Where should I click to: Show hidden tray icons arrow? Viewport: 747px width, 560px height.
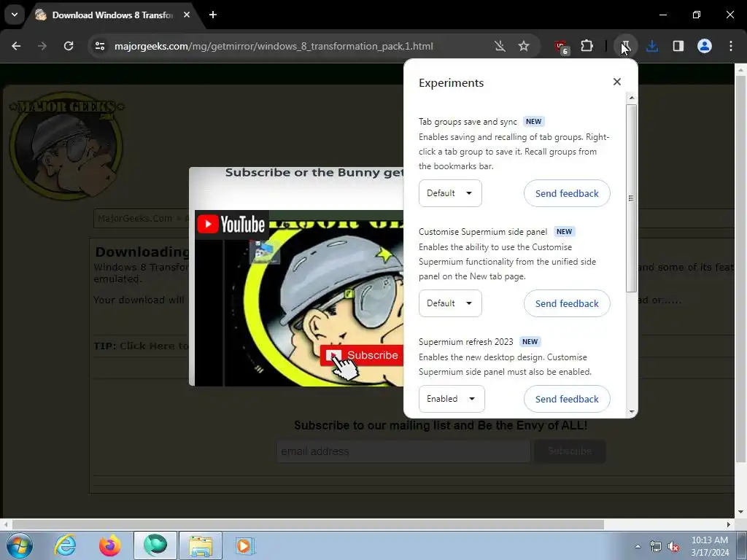638,546
